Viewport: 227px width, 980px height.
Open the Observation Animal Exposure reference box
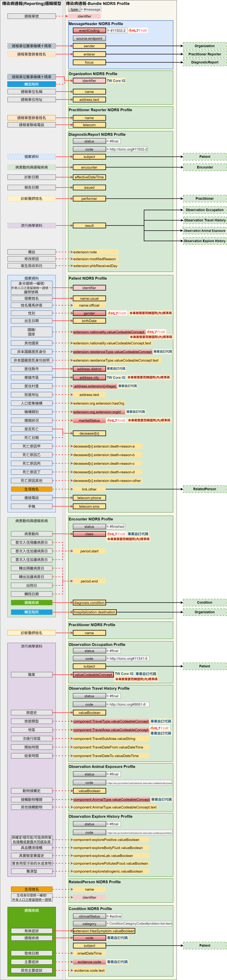click(205, 230)
